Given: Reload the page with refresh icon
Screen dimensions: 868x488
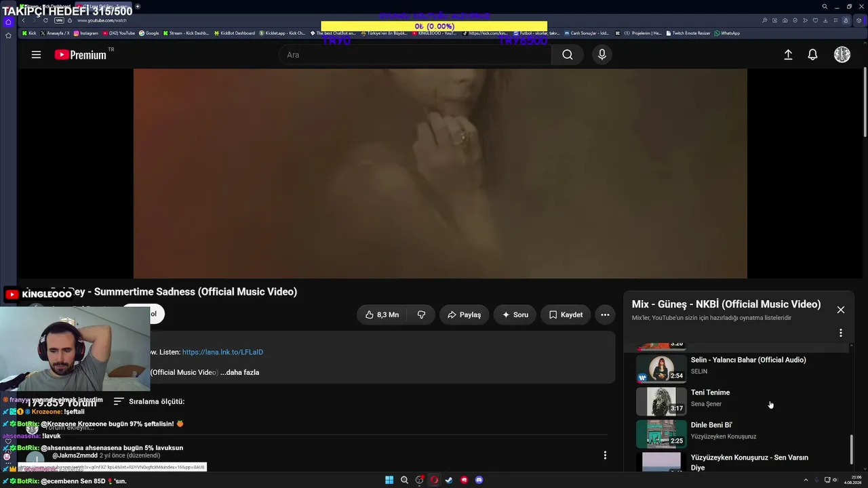Looking at the screenshot, I should (45, 20).
